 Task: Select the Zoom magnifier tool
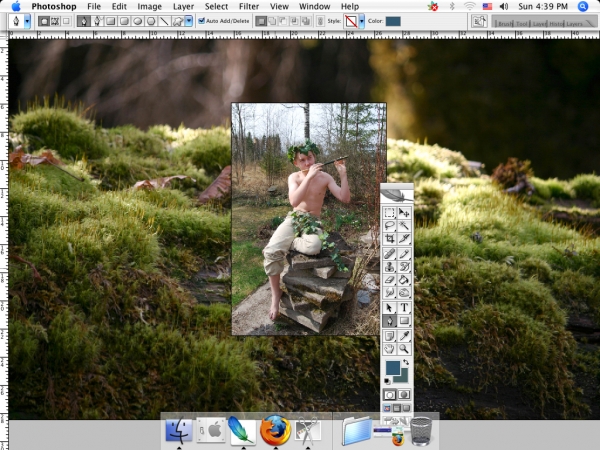pyautogui.click(x=404, y=349)
